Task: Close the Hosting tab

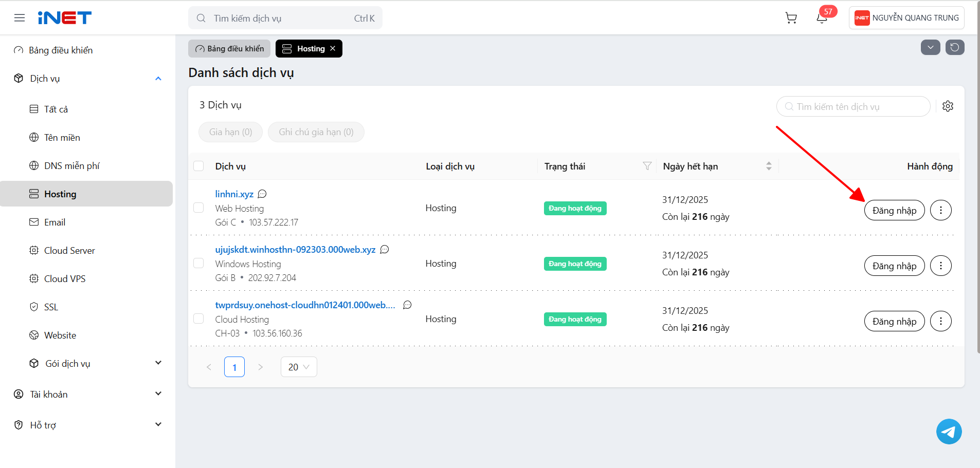Action: click(333, 48)
